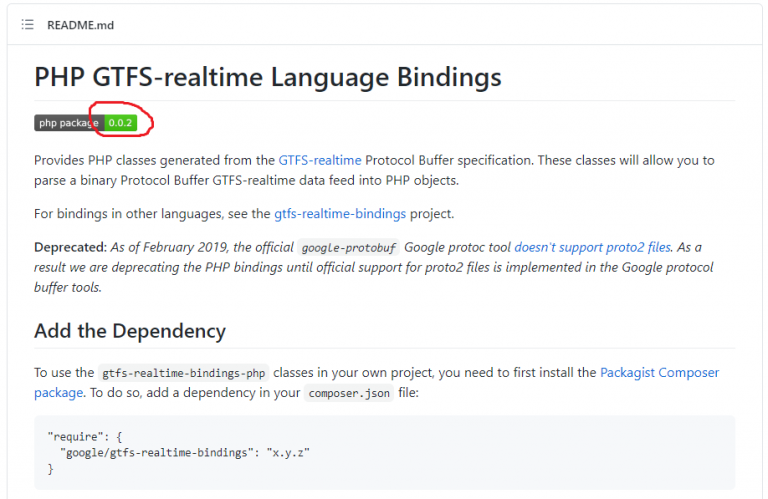Click the "PHP GTFS-realtime Language Bindings" heading
768x499 pixels.
click(x=268, y=77)
